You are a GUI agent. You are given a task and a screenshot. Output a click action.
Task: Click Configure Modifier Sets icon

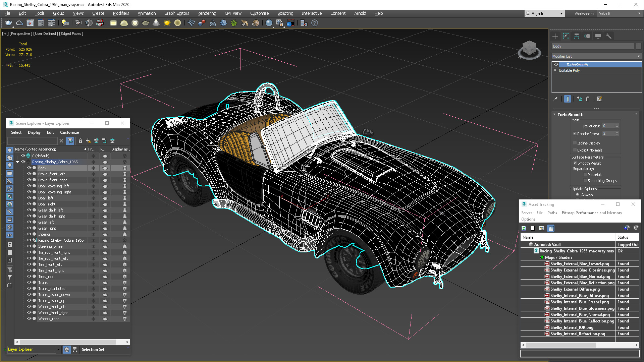coord(600,99)
